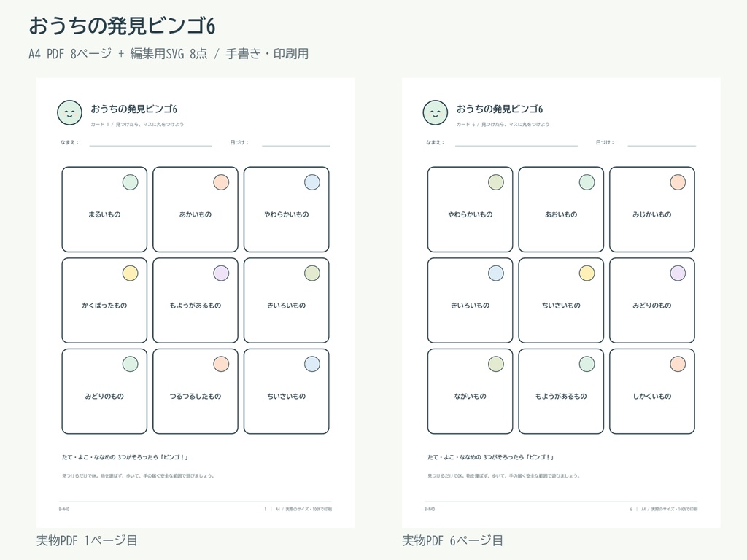747x560 pixels.
Task: Mark the yellow circle in the かくばったもの cell
Action: click(x=130, y=273)
